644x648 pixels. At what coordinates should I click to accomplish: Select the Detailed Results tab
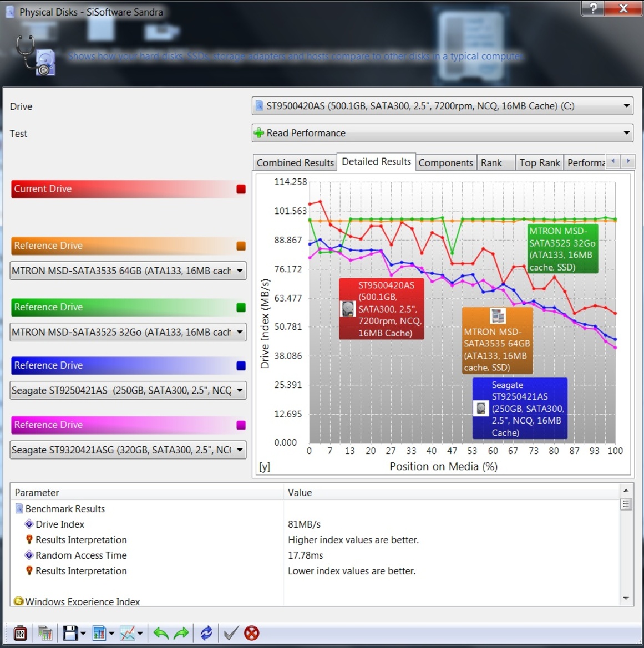tap(377, 162)
